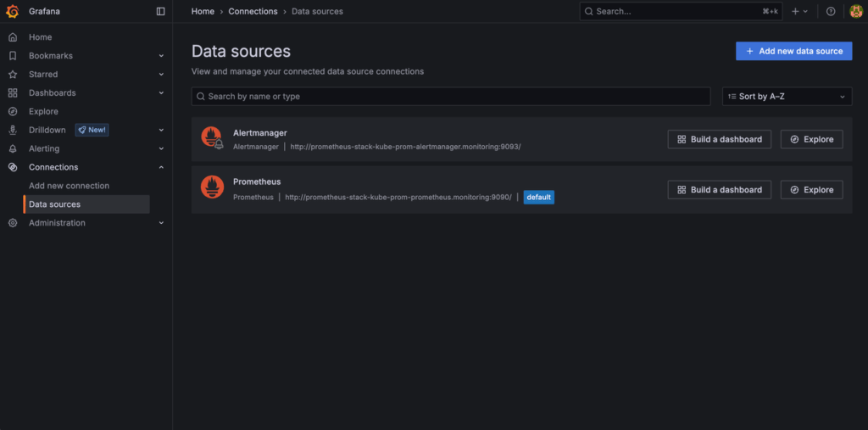Click the Home house icon in sidebar

tap(13, 37)
